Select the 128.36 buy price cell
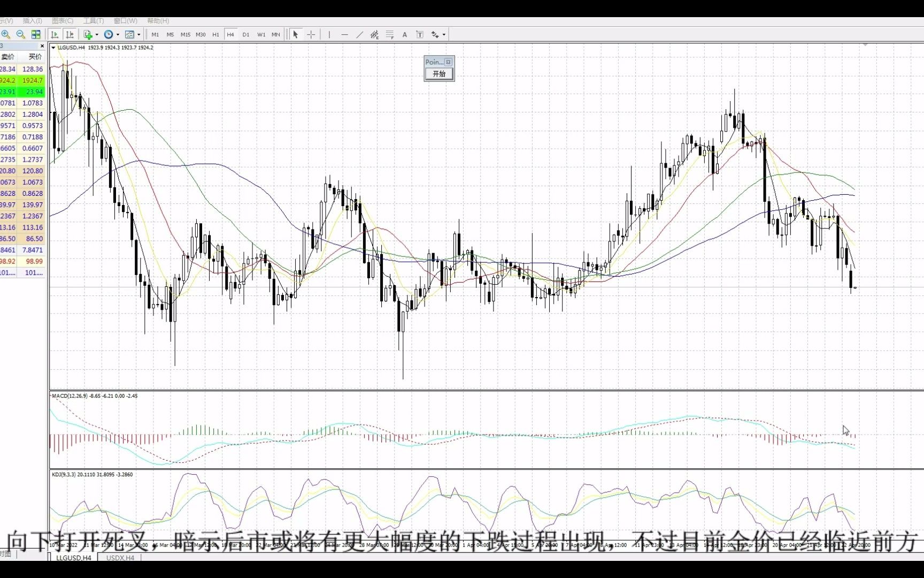 [32, 69]
